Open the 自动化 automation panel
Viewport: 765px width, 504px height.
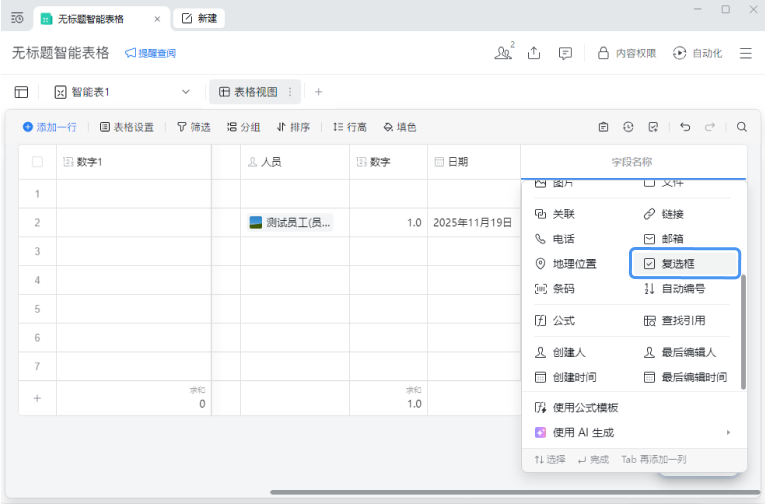(x=697, y=53)
